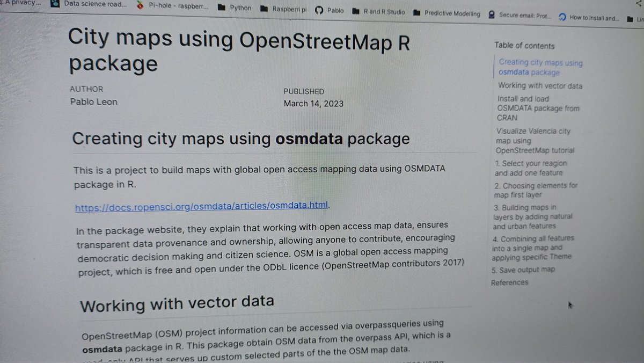Expand the Predictive Modelling bookmark folder
Viewport: 644px width, 363px height.
click(418, 13)
